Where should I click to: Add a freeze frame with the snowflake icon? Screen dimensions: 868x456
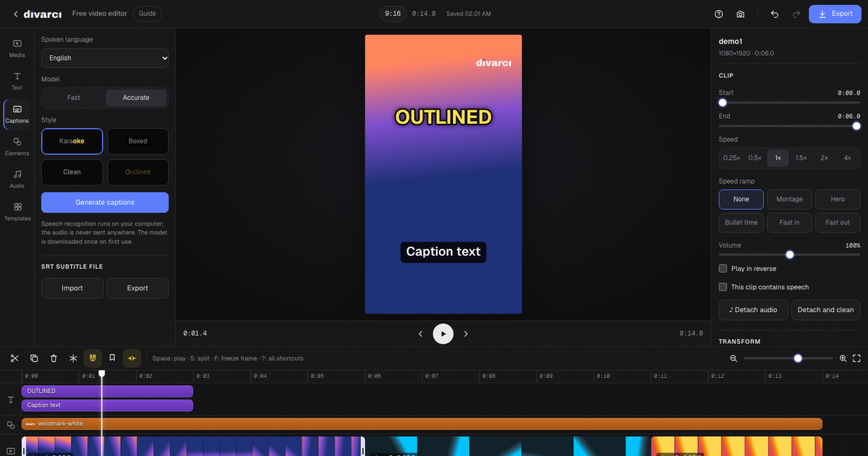pos(73,358)
